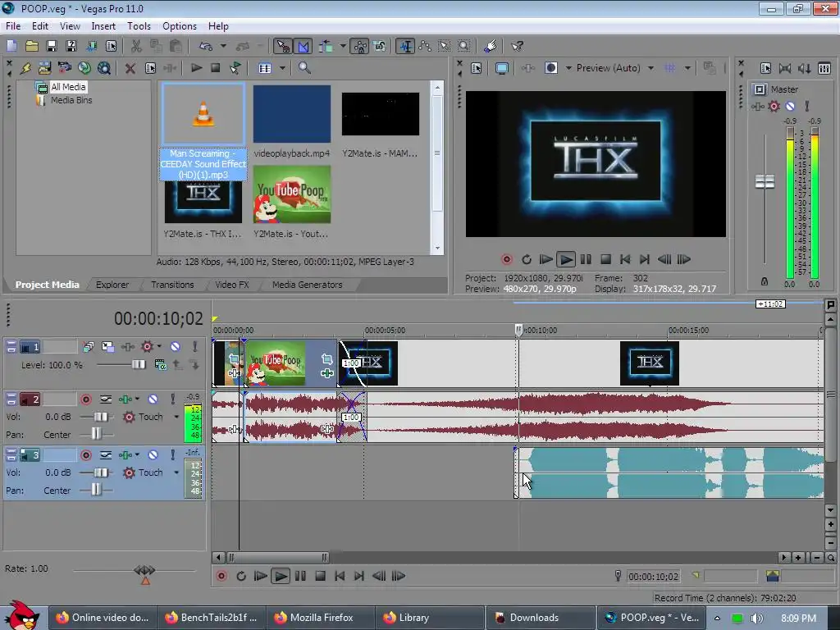Mute video track 1

(176, 347)
